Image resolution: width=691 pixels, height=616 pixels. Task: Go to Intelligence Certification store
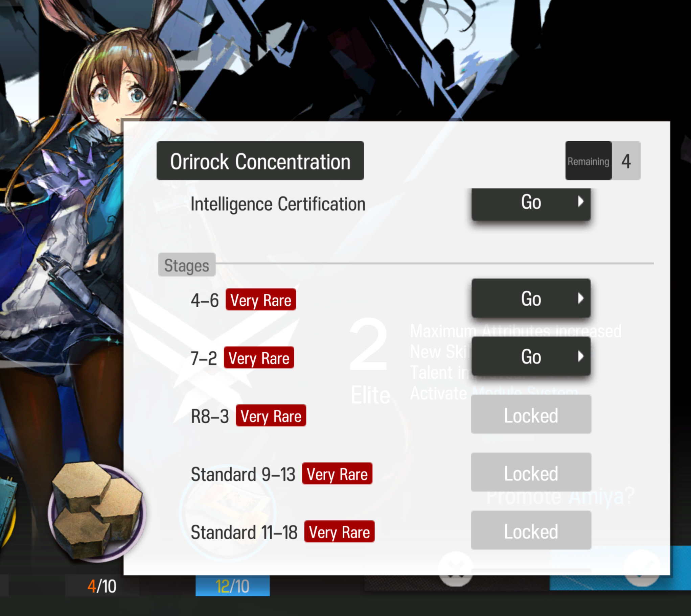pyautogui.click(x=531, y=204)
